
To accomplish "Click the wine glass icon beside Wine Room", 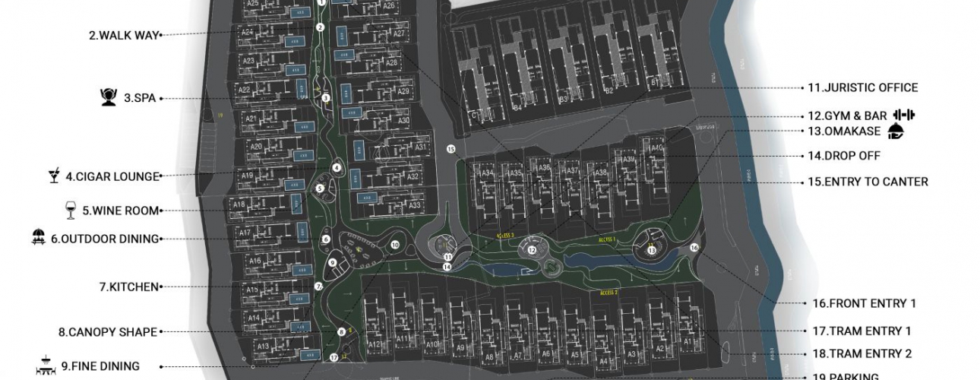I will [x=71, y=210].
